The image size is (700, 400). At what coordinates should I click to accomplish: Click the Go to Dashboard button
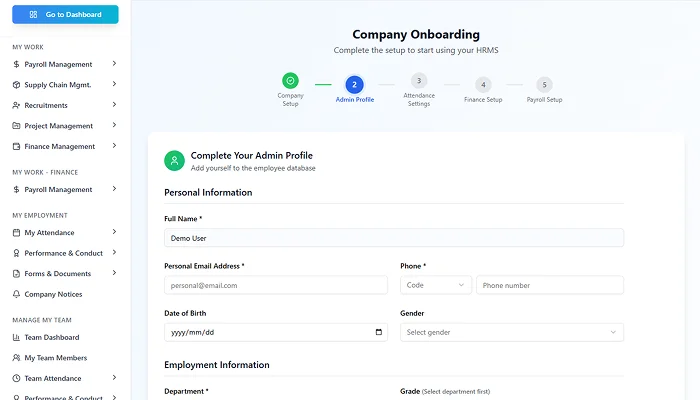tap(65, 15)
